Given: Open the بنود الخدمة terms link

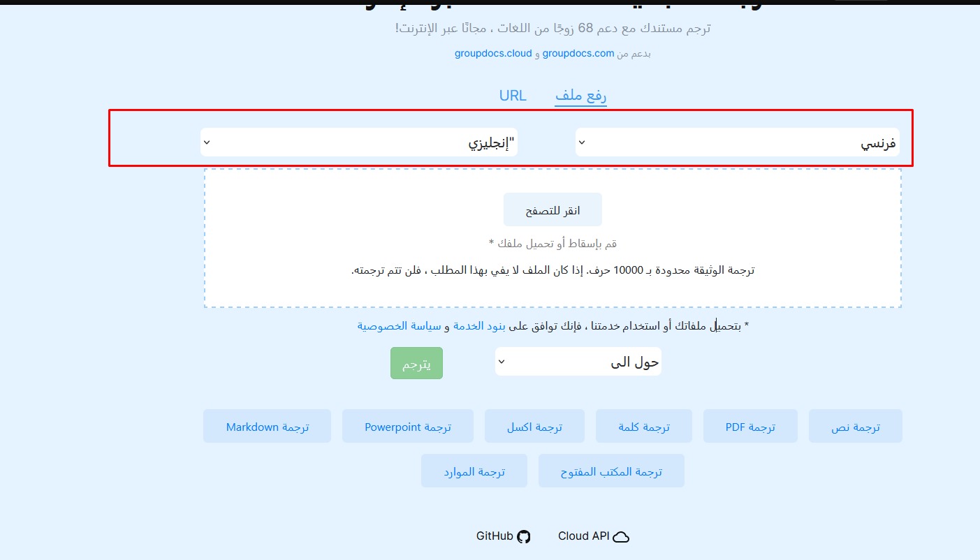Looking at the screenshot, I should pos(478,326).
